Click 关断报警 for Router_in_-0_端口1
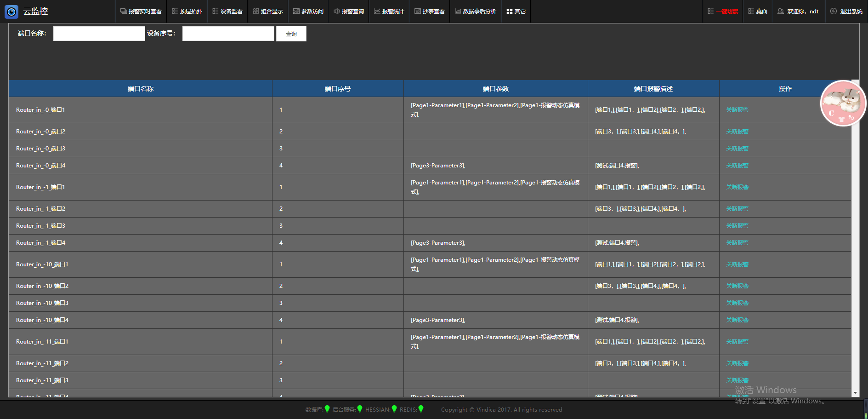Image resolution: width=868 pixels, height=419 pixels. tap(737, 110)
